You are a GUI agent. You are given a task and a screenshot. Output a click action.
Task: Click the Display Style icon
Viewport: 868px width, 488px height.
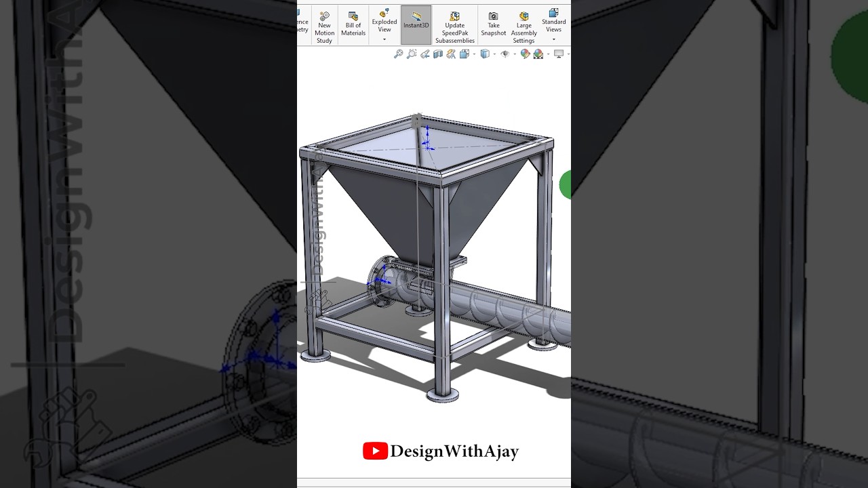[485, 54]
